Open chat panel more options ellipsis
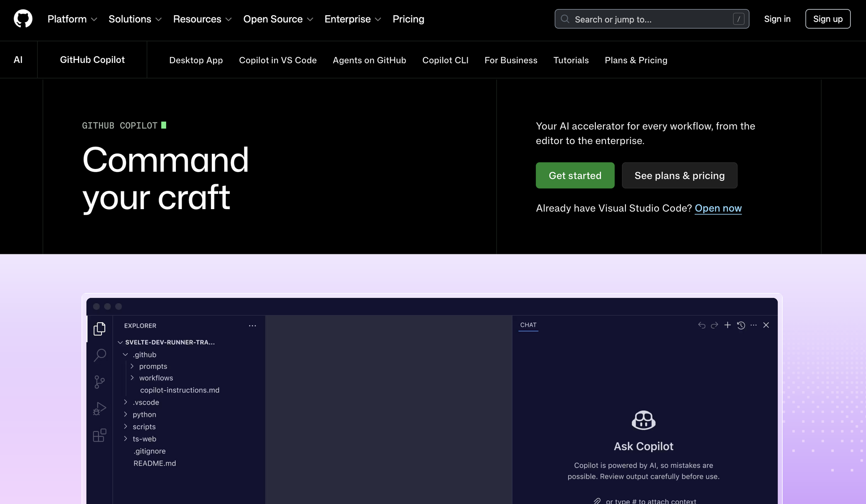The width and height of the screenshot is (866, 504). (754, 325)
